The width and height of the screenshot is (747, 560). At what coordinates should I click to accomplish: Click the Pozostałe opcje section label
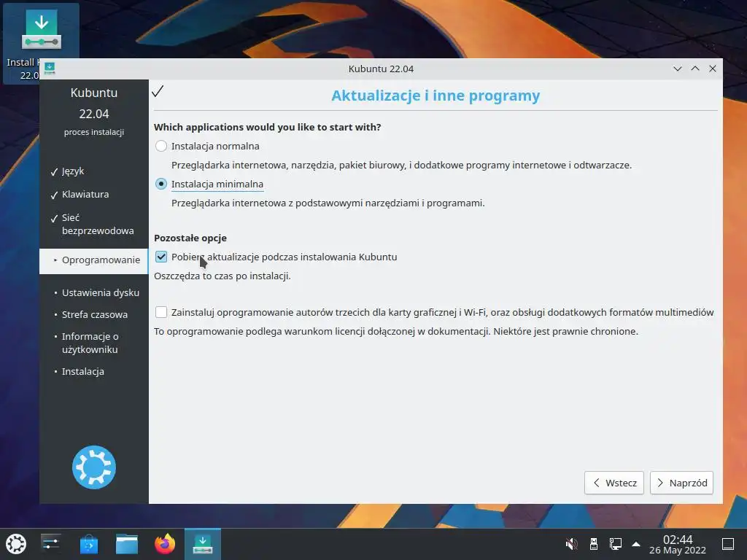click(x=190, y=238)
